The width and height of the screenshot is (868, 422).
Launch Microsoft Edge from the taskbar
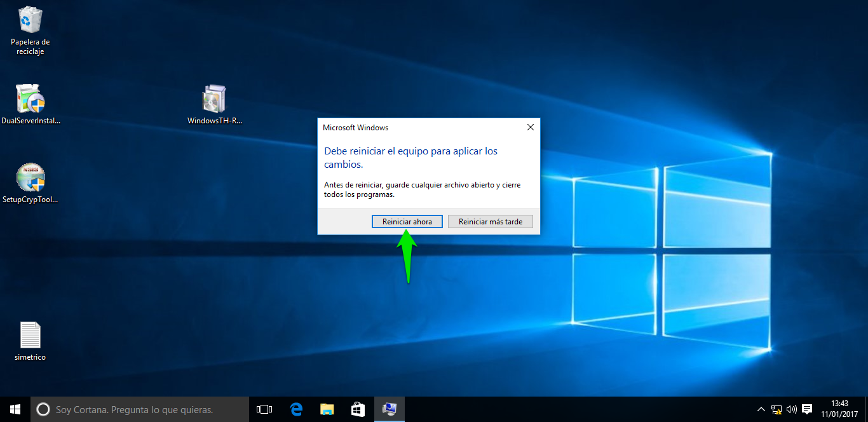pos(296,409)
